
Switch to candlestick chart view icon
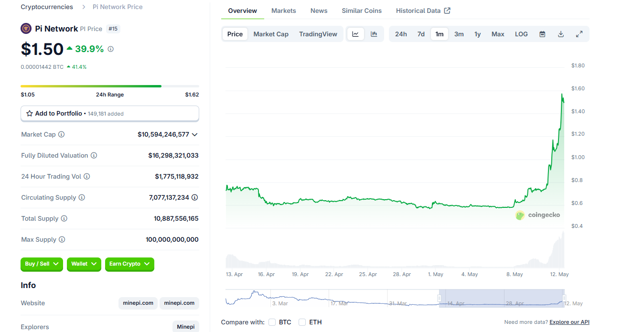coord(374,34)
